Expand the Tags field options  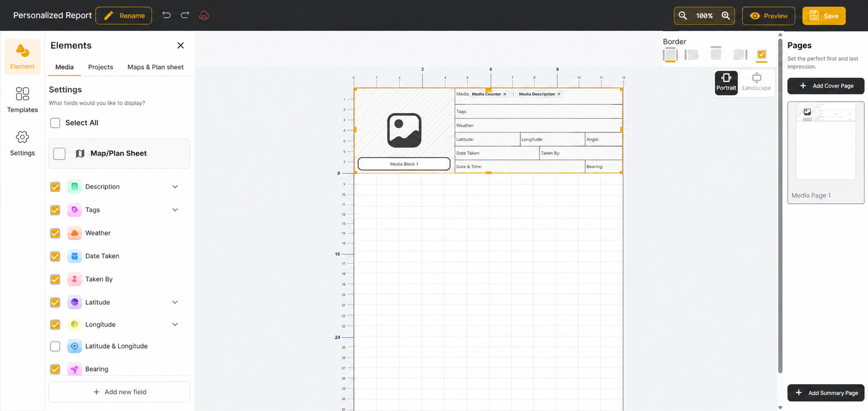[x=175, y=210]
